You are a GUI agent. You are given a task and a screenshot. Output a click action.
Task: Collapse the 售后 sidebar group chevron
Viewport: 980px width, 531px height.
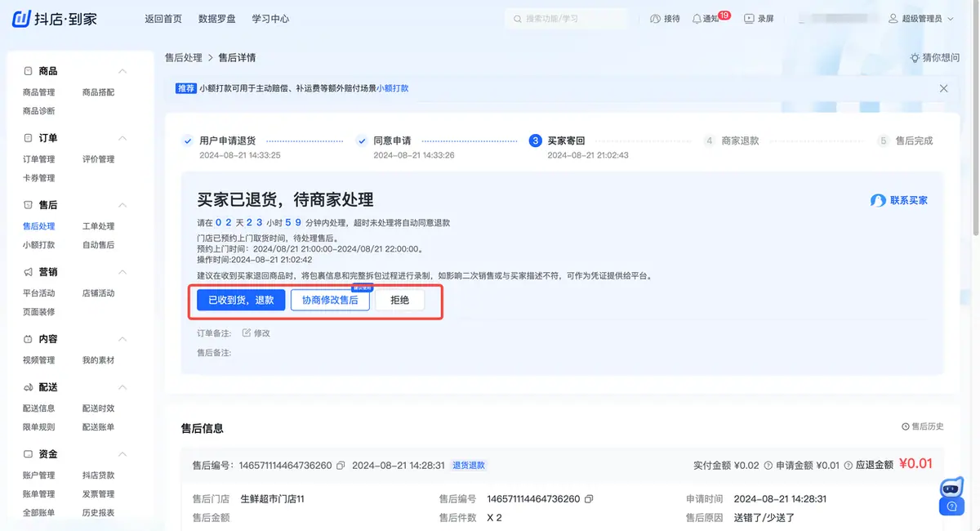coord(122,205)
